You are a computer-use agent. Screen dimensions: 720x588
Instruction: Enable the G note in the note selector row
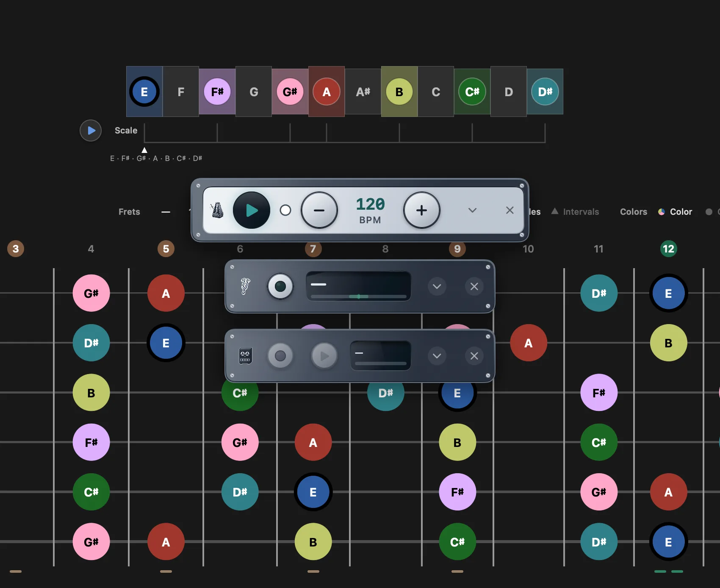254,92
